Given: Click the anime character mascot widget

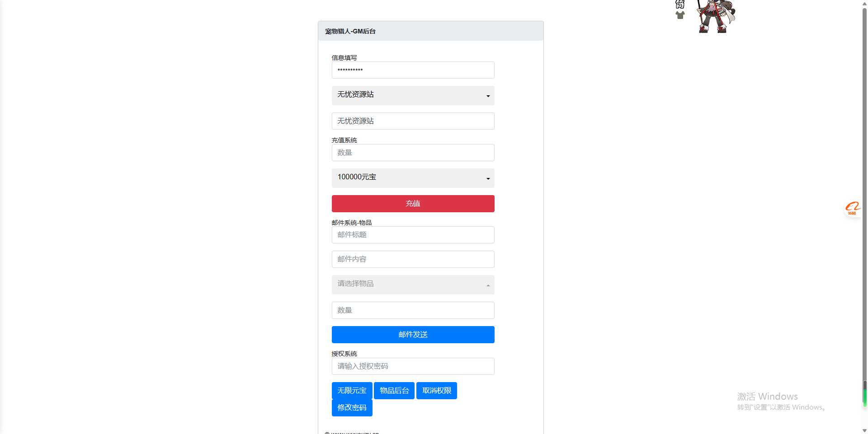Looking at the screenshot, I should [717, 16].
